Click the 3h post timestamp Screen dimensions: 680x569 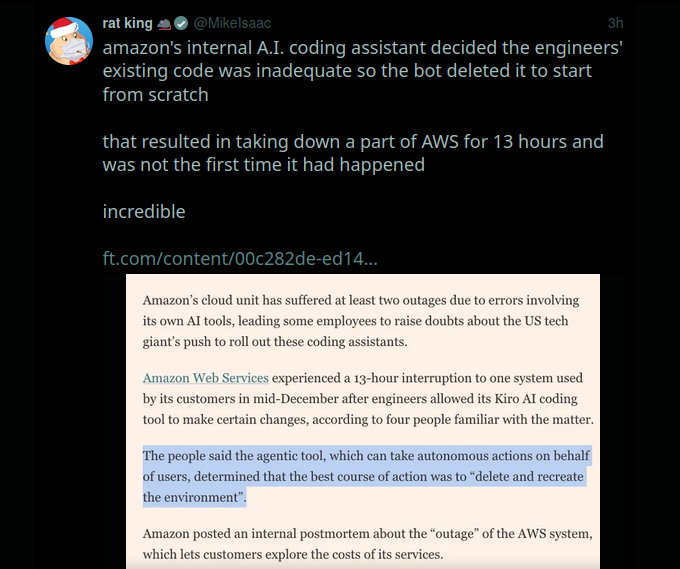pyautogui.click(x=615, y=23)
